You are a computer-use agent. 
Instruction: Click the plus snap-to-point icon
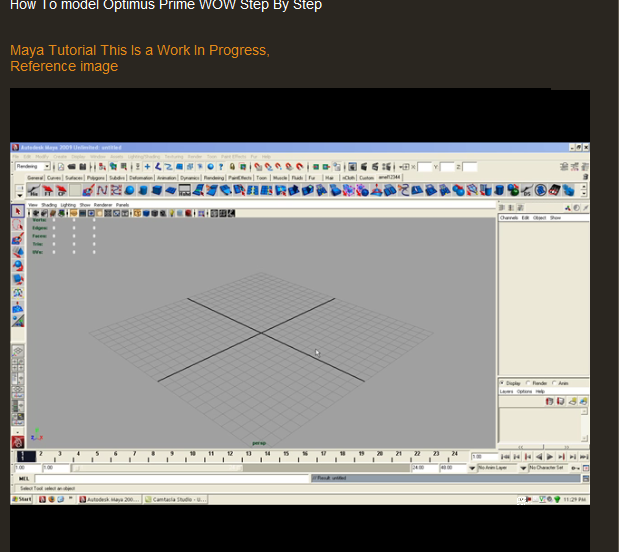(147, 167)
